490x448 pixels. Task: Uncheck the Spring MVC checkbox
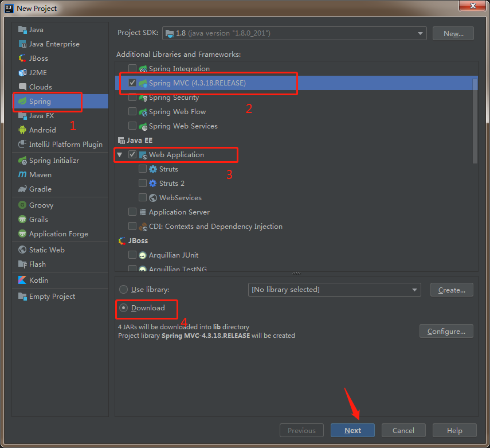(132, 83)
